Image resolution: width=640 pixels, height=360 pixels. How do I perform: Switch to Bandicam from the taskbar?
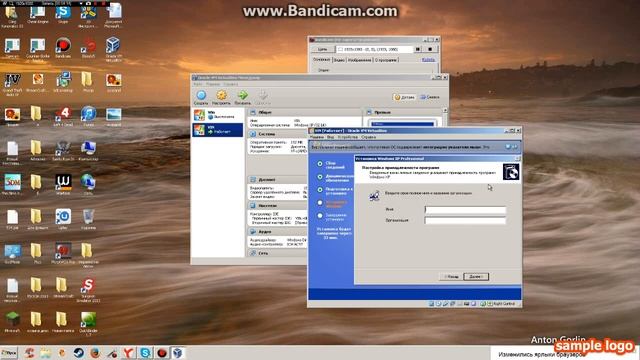[162, 353]
